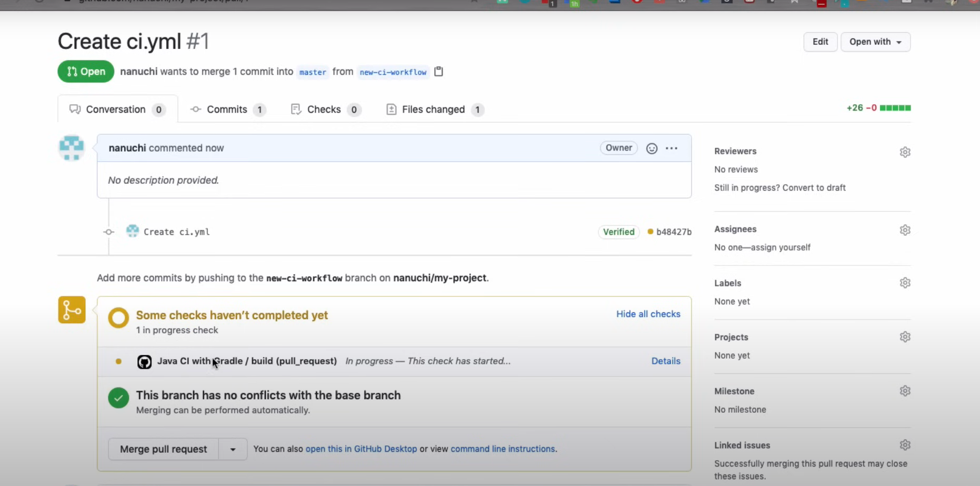Click the GitHub Actions logo on the check

click(144, 362)
